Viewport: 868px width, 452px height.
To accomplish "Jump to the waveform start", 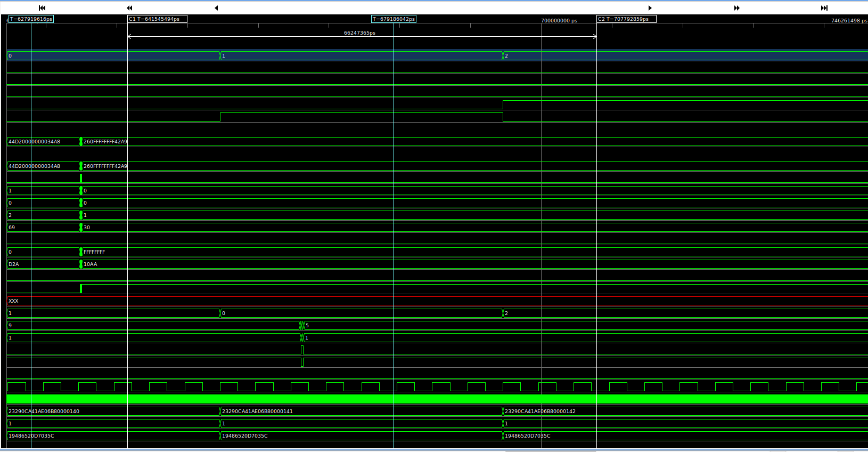I will click(x=42, y=8).
